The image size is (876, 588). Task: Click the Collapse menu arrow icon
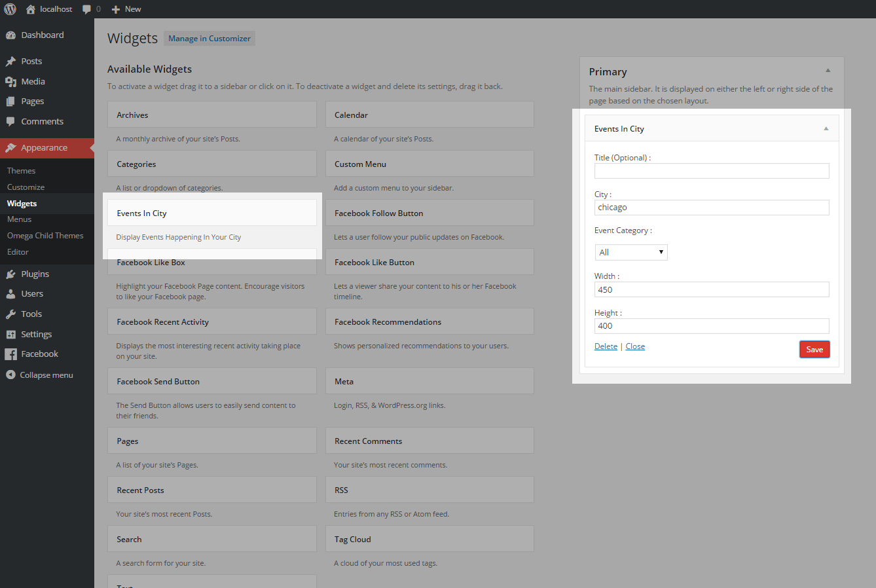[10, 375]
